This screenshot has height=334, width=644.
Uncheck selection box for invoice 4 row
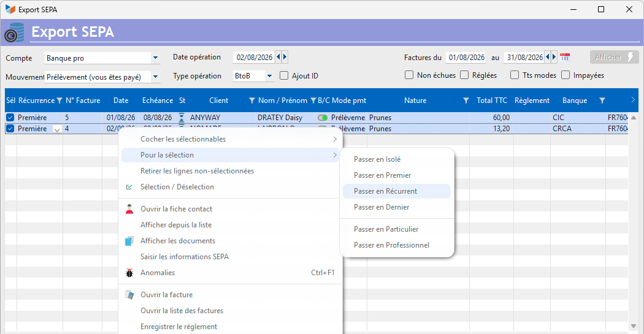tap(10, 129)
